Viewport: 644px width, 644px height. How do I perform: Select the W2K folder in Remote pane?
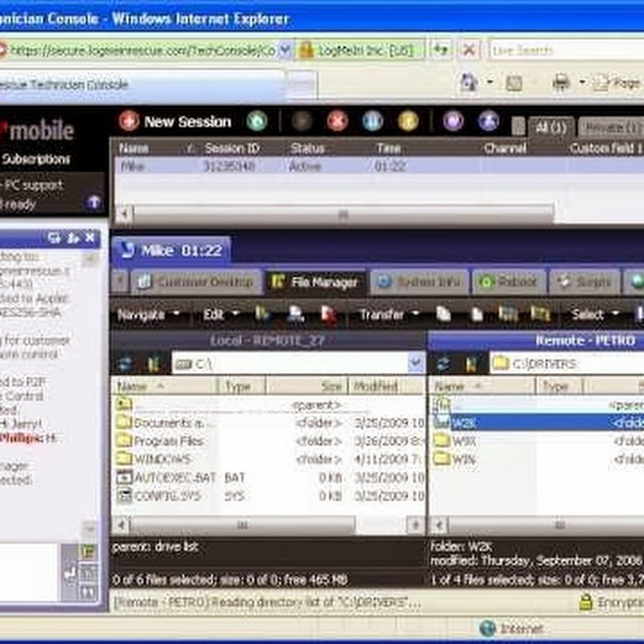pyautogui.click(x=464, y=423)
